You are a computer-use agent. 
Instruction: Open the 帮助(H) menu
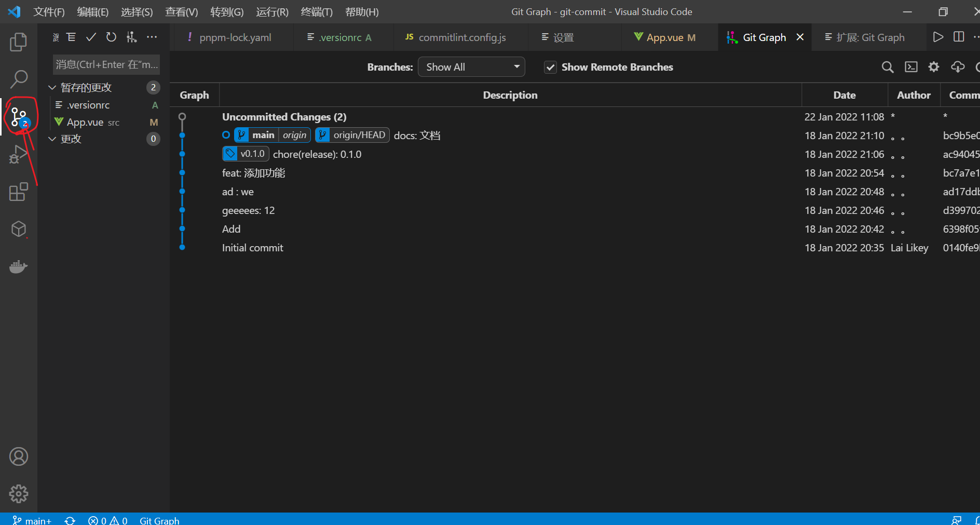coord(362,12)
